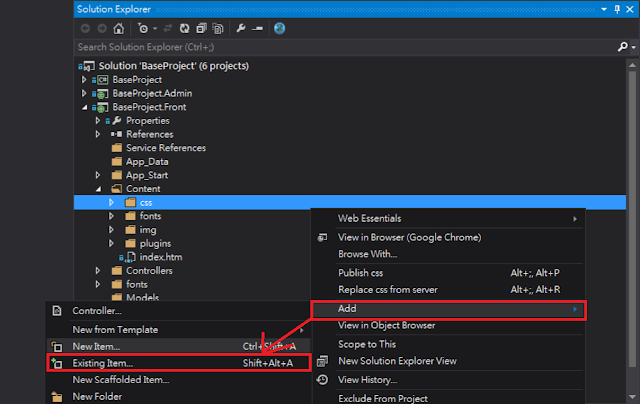Click the Forward navigation icon in toolbar
640x404 pixels.
pyautogui.click(x=102, y=29)
